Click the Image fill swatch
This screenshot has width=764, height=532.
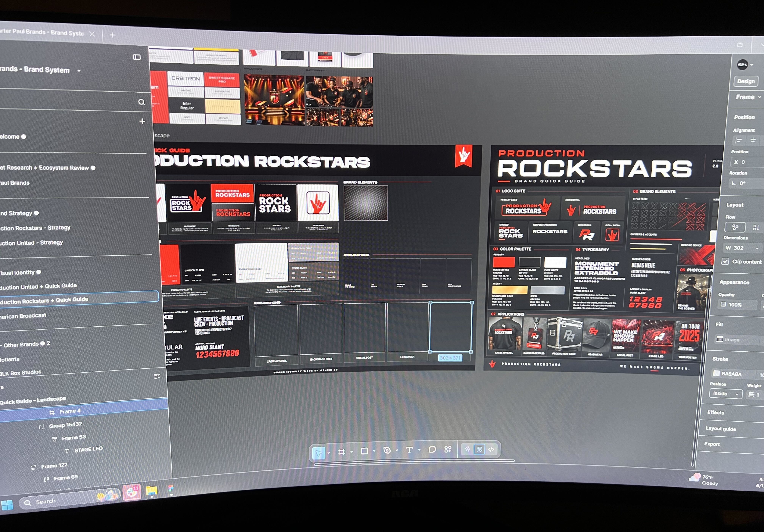[720, 339]
